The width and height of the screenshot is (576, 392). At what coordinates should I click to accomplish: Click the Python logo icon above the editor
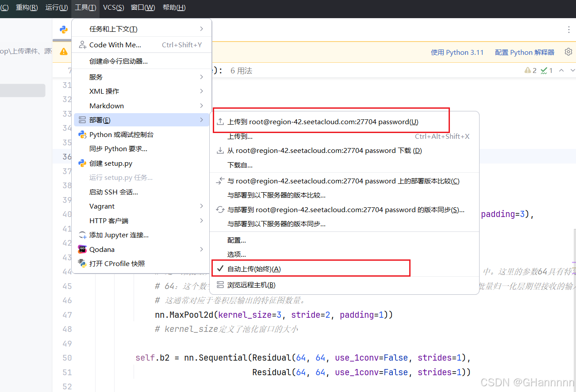[x=63, y=29]
